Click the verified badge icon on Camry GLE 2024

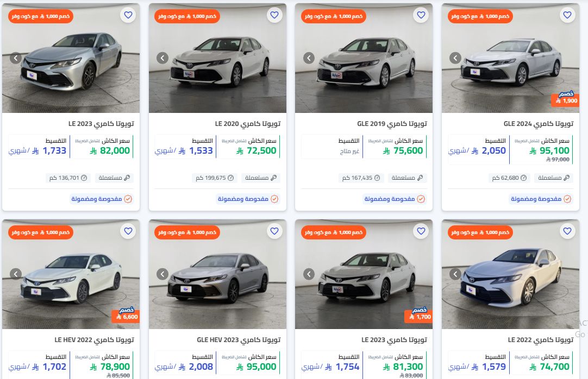[567, 199]
